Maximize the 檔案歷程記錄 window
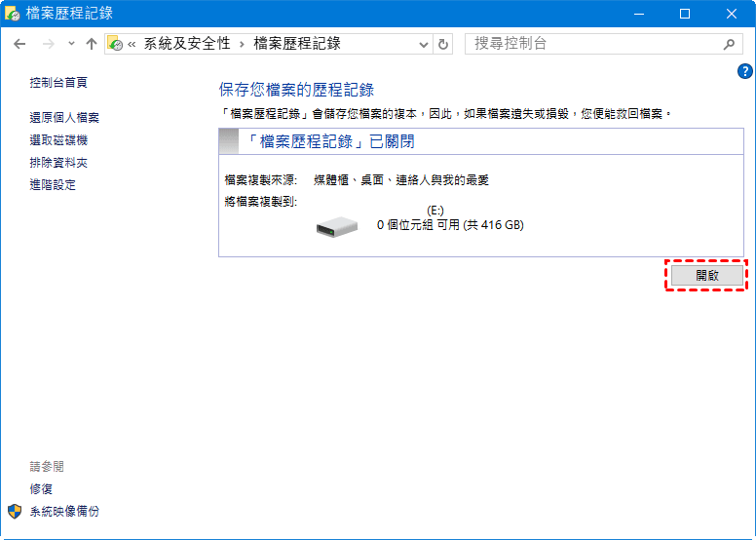The width and height of the screenshot is (756, 540). coord(685,14)
